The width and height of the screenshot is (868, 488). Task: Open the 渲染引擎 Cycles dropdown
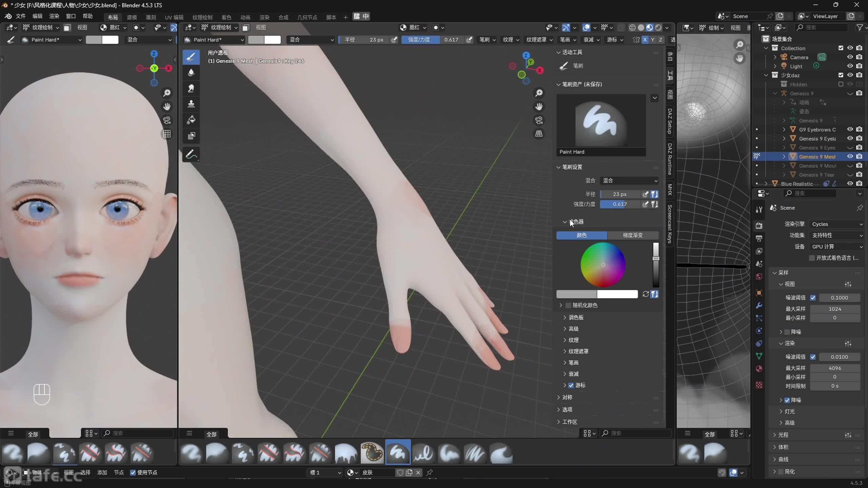point(837,224)
